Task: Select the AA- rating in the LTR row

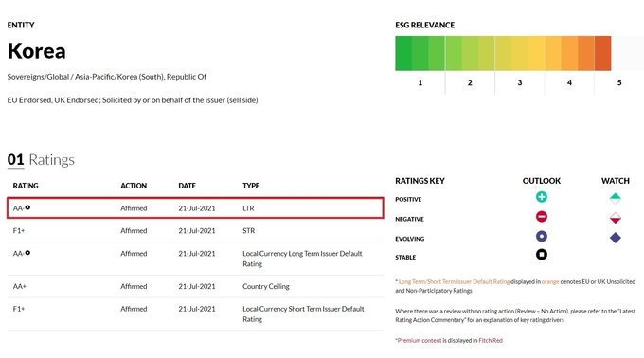Action: point(18,208)
